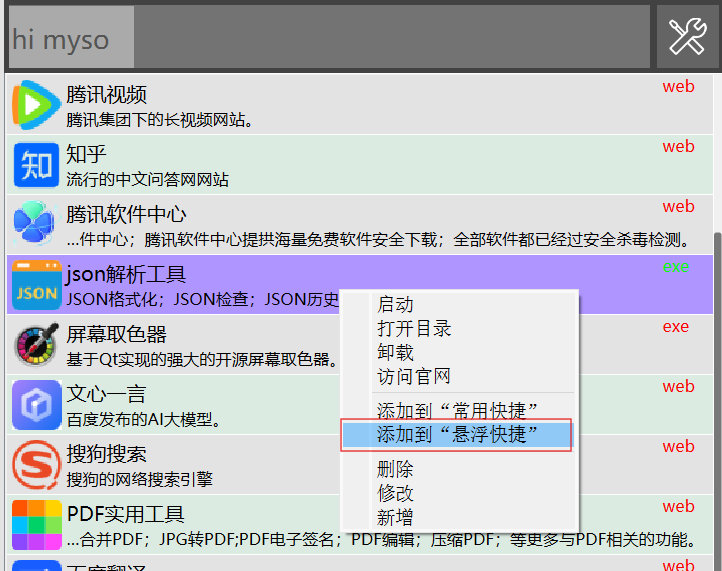
Task: Choose 新增 from the context menu
Action: pos(395,518)
